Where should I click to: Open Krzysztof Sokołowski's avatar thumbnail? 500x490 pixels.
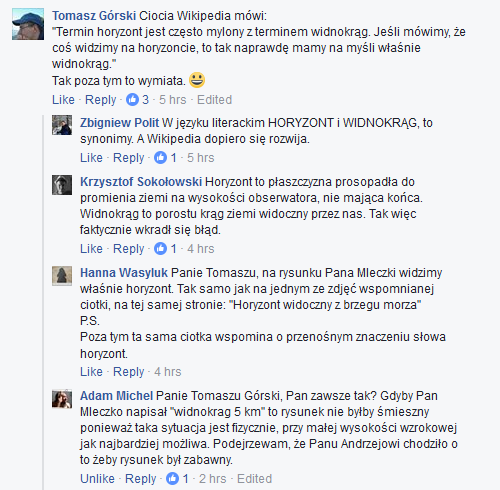tap(62, 185)
